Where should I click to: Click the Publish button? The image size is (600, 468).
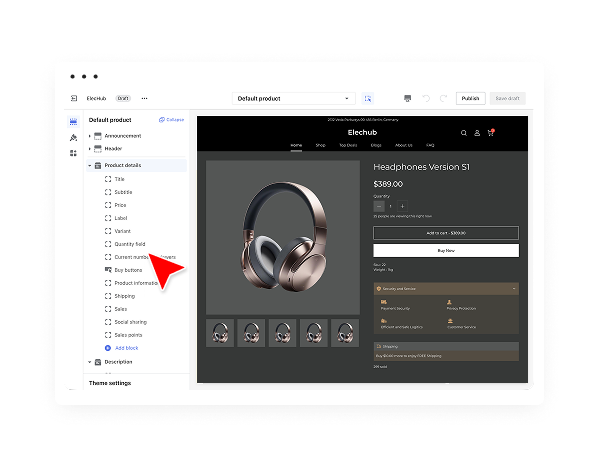[x=470, y=99]
